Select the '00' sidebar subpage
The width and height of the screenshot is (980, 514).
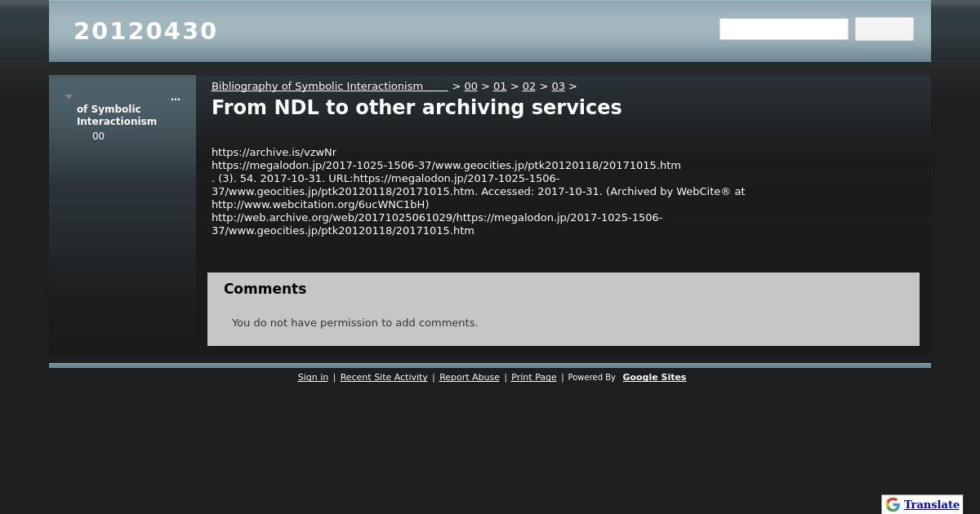point(98,136)
